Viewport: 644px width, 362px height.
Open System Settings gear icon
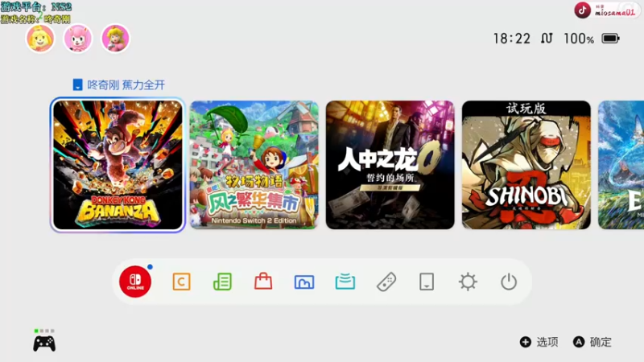[468, 282]
